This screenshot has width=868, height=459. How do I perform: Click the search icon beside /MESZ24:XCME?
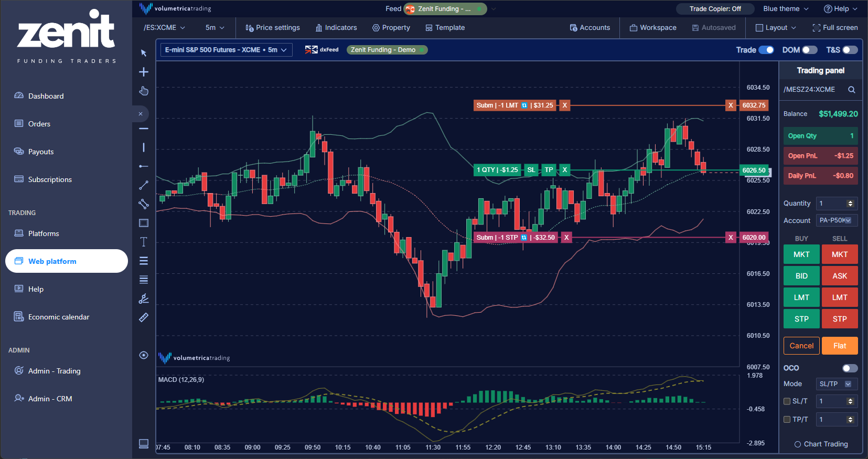pos(852,90)
